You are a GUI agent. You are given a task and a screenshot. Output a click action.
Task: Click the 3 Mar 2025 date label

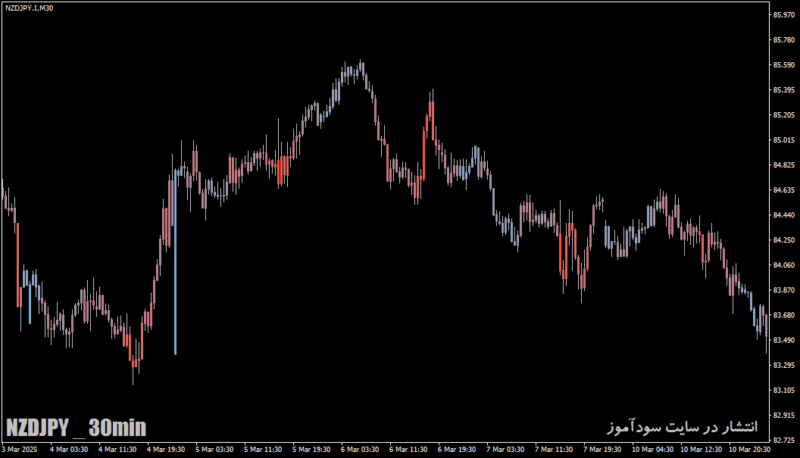pyautogui.click(x=19, y=449)
